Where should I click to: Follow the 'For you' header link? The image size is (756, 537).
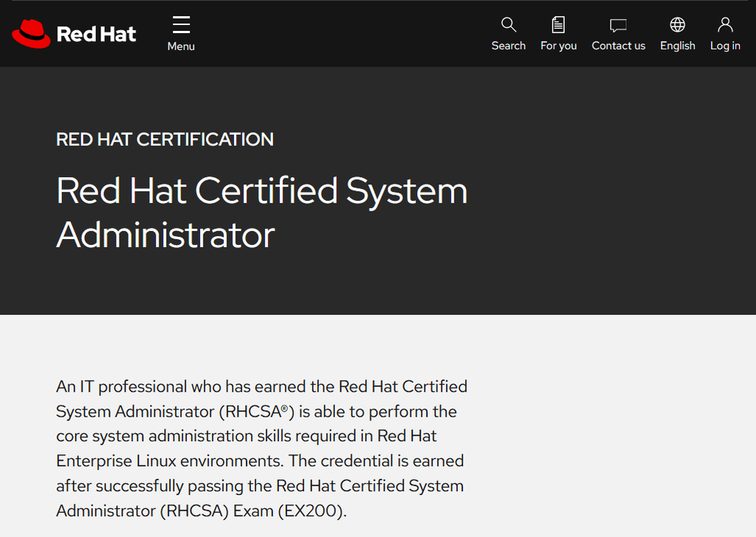tap(558, 45)
